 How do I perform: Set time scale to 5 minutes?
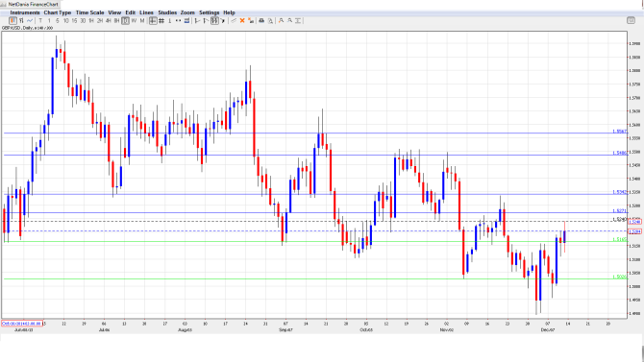57,20
